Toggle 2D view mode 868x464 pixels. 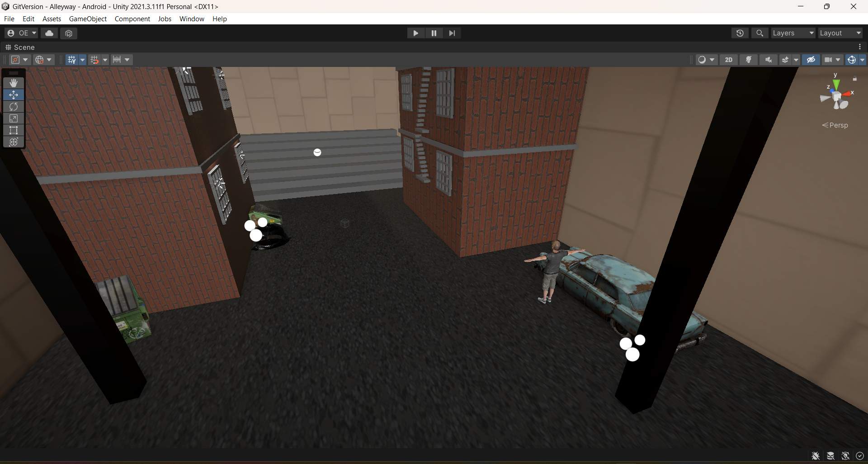coord(729,59)
